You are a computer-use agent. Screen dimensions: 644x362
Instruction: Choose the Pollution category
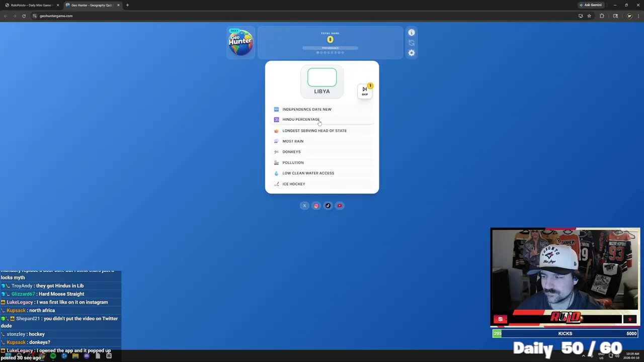322,162
